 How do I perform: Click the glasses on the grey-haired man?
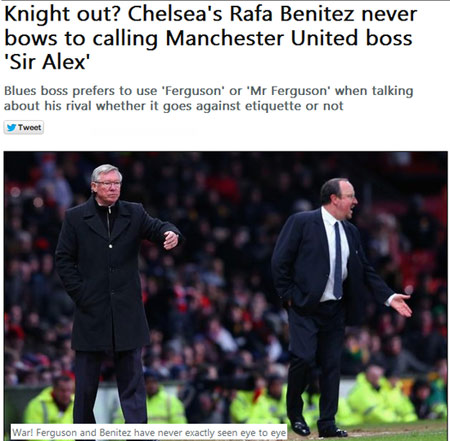click(107, 184)
